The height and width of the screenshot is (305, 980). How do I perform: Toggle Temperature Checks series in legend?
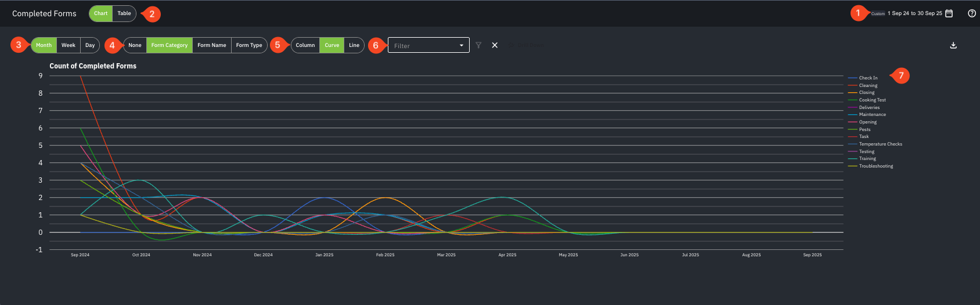[x=875, y=144]
